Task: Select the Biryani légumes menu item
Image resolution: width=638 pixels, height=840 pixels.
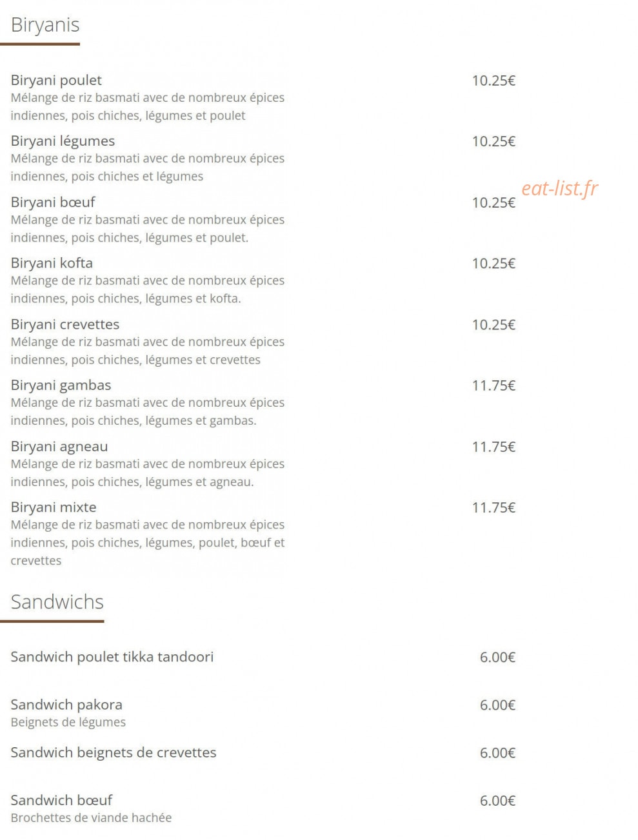Action: 63,141
